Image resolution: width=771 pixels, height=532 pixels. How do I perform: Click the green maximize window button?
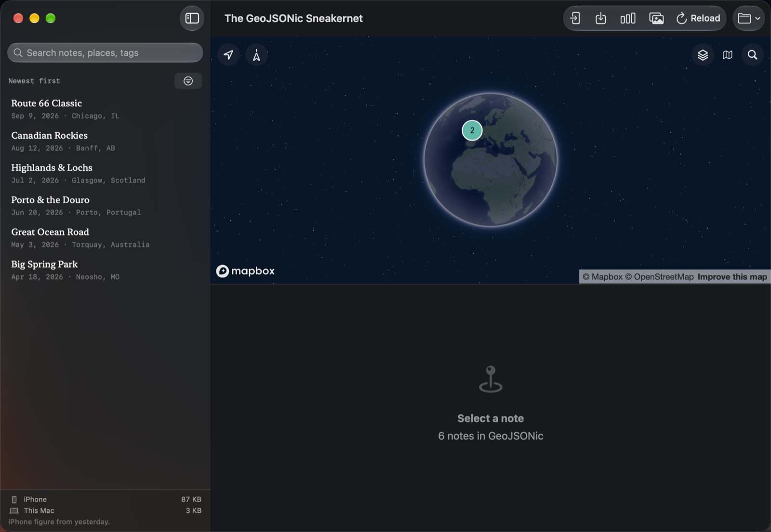pos(51,18)
